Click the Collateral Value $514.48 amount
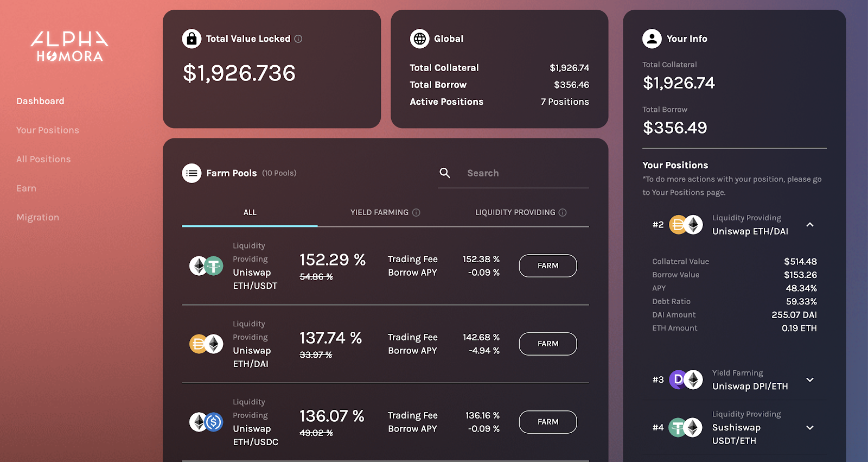Viewport: 868px width, 462px height. click(x=800, y=262)
